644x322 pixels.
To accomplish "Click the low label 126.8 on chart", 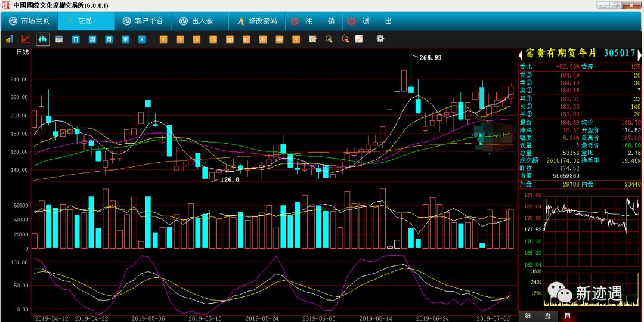I will (230, 179).
